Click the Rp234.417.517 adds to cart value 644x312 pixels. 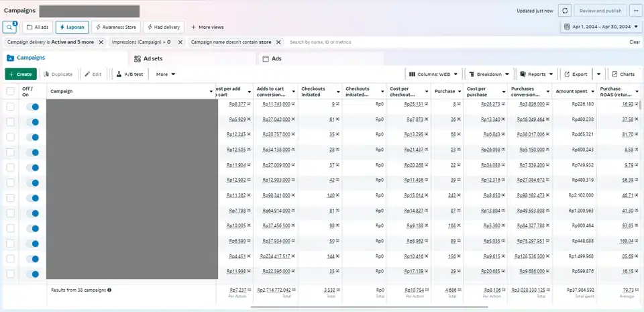[275, 256]
